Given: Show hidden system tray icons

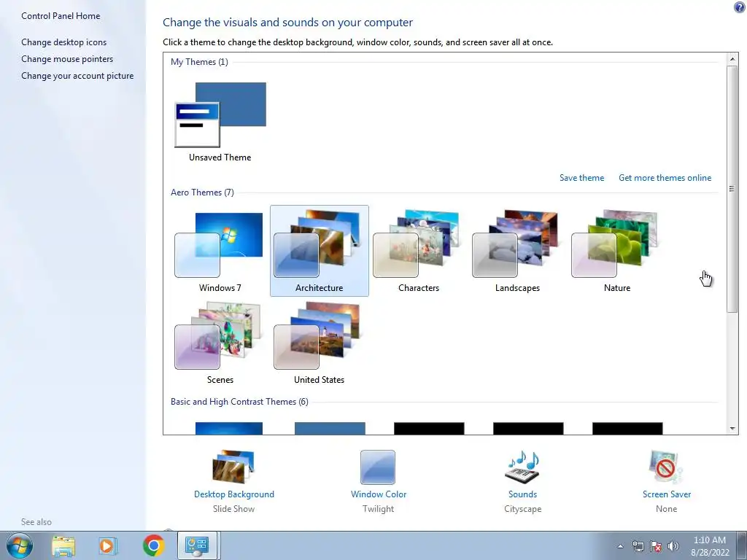Looking at the screenshot, I should (620, 546).
